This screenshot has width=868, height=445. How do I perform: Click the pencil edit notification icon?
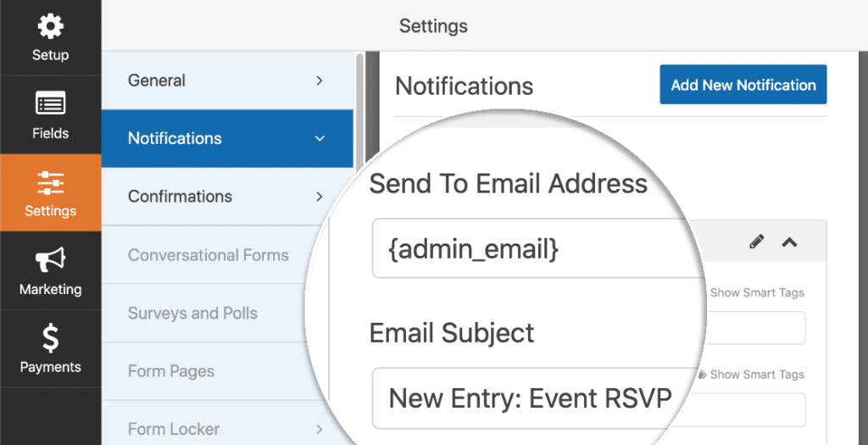pyautogui.click(x=757, y=242)
